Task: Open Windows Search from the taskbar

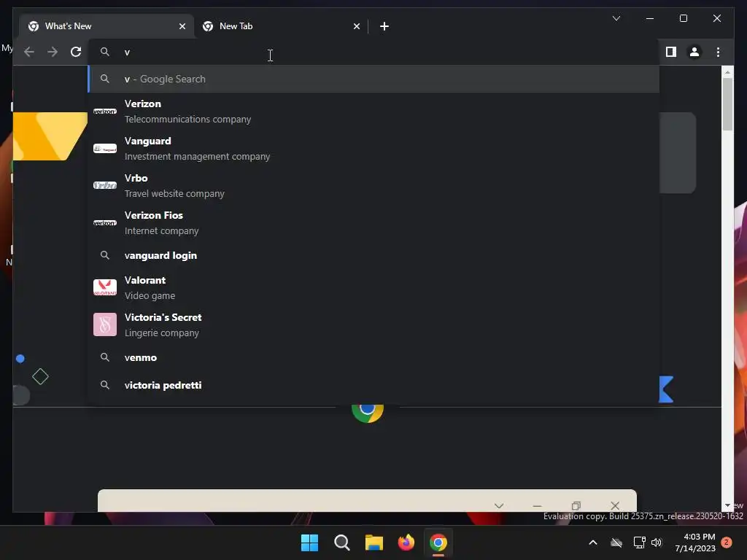Action: coord(341,542)
